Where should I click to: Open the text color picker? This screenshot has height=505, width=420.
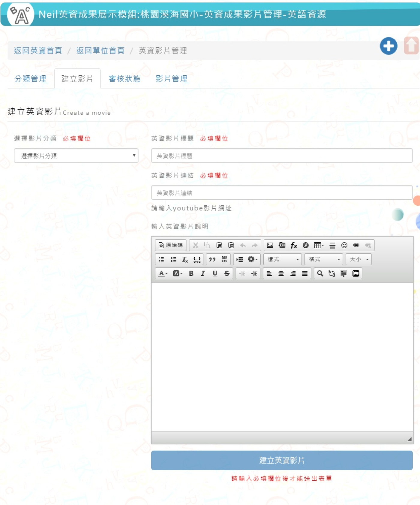(x=163, y=274)
